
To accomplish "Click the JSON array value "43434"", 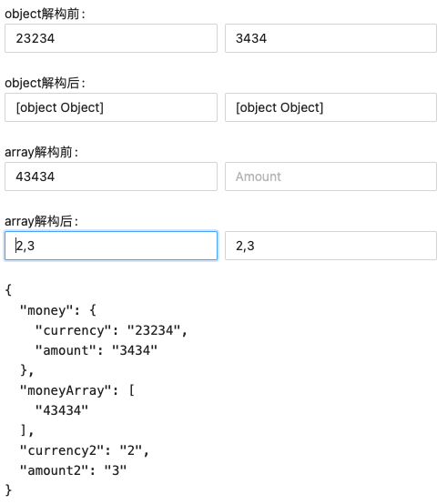I will tap(62, 410).
